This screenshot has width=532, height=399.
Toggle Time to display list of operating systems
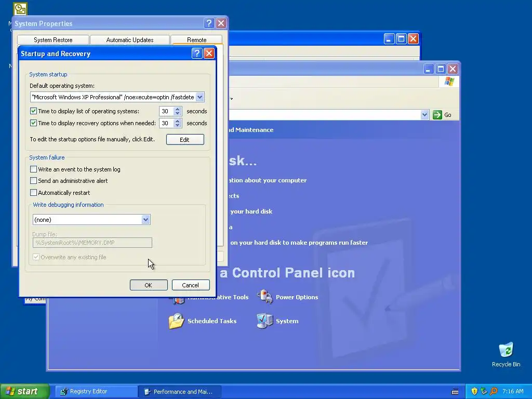(33, 111)
